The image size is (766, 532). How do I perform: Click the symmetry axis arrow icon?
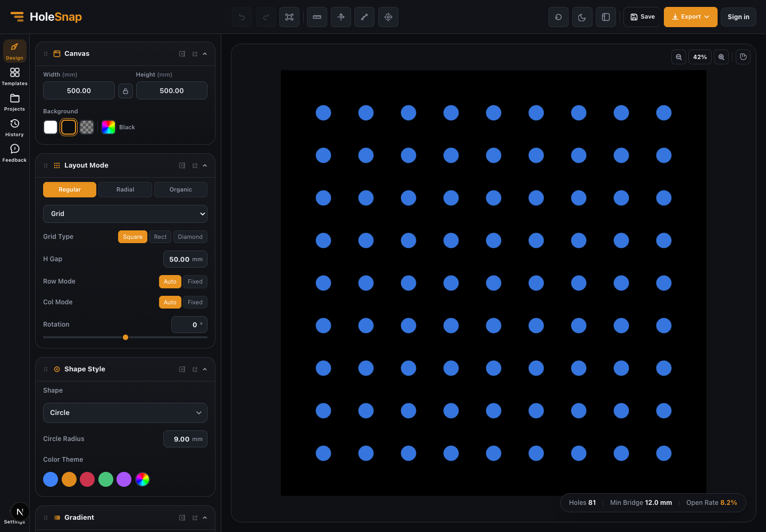[341, 17]
